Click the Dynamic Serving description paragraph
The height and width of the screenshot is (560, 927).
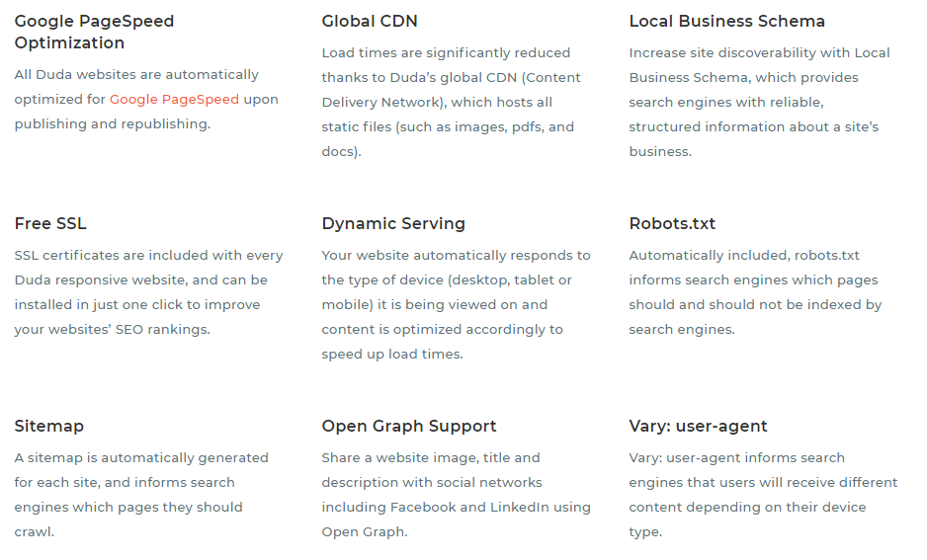(457, 305)
